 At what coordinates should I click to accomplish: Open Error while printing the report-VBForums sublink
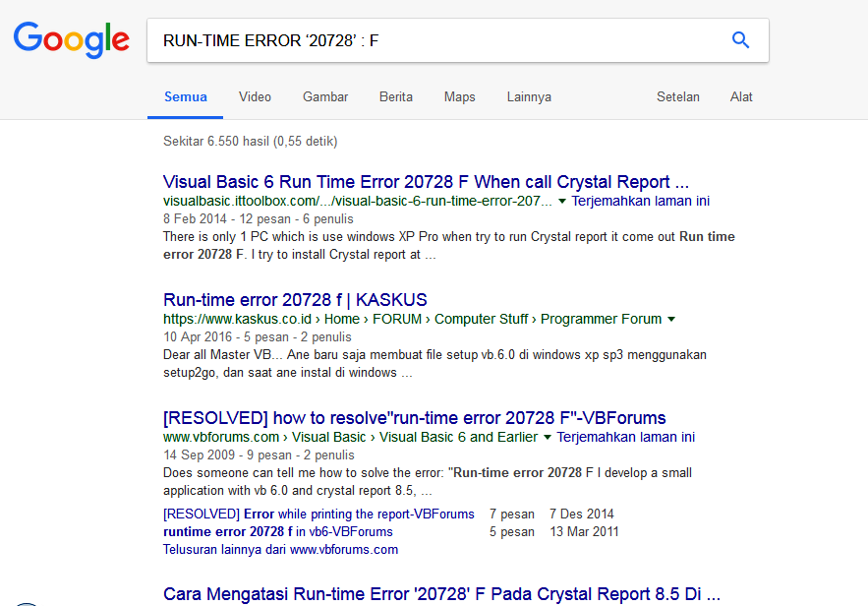coord(318,515)
